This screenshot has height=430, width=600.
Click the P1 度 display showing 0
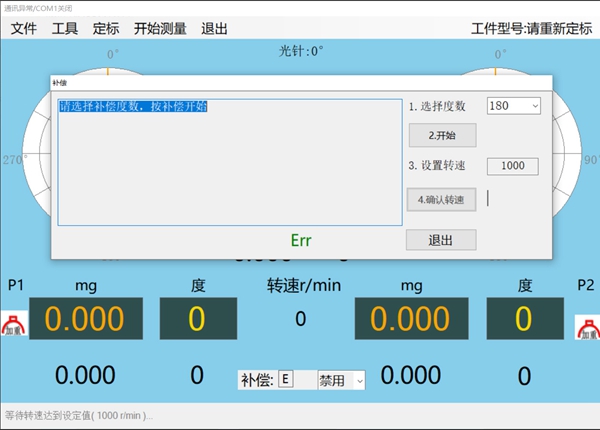197,319
